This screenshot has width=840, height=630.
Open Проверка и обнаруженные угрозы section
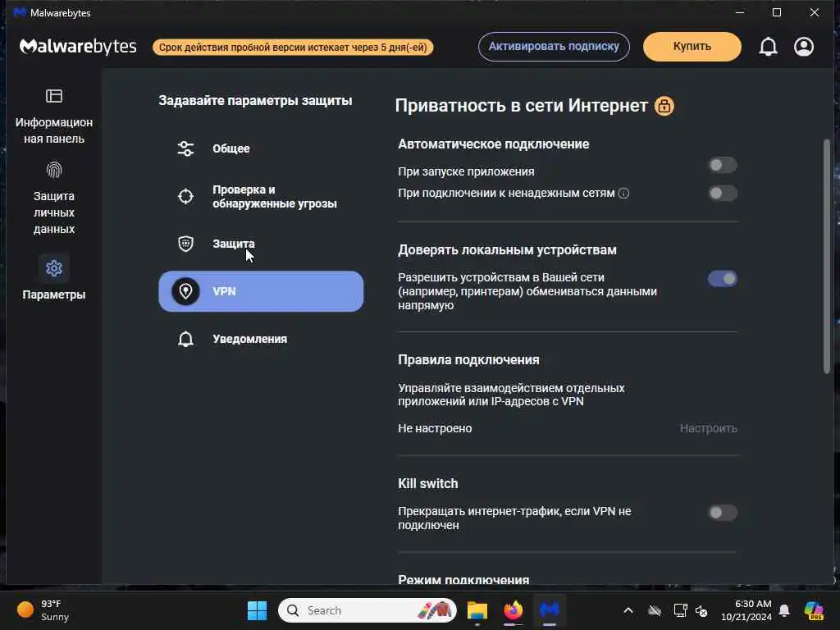(x=261, y=196)
